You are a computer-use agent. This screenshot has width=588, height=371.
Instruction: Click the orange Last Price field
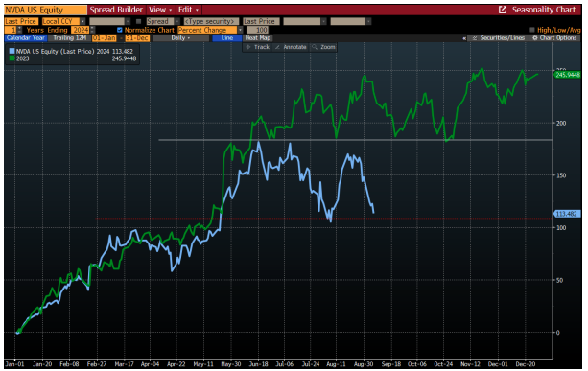click(21, 21)
